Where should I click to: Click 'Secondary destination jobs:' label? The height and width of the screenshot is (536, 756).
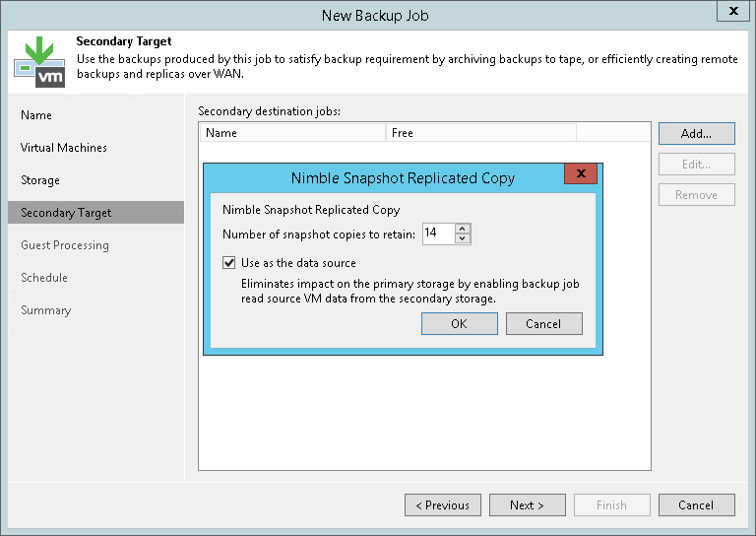tap(269, 111)
